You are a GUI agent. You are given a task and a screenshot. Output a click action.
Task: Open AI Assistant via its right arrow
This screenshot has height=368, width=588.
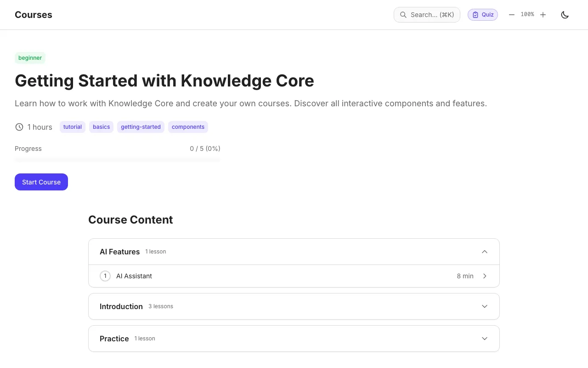[x=485, y=276]
